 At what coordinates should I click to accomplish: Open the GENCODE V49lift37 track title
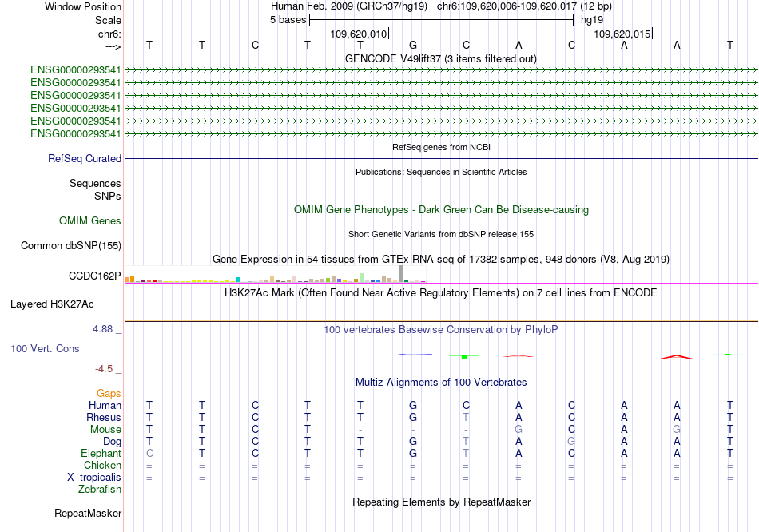tap(441, 58)
